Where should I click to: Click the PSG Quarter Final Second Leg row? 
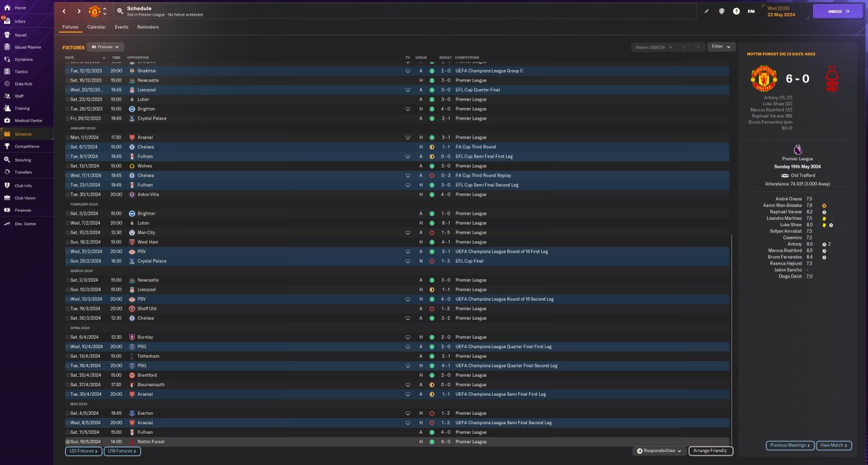(397, 365)
